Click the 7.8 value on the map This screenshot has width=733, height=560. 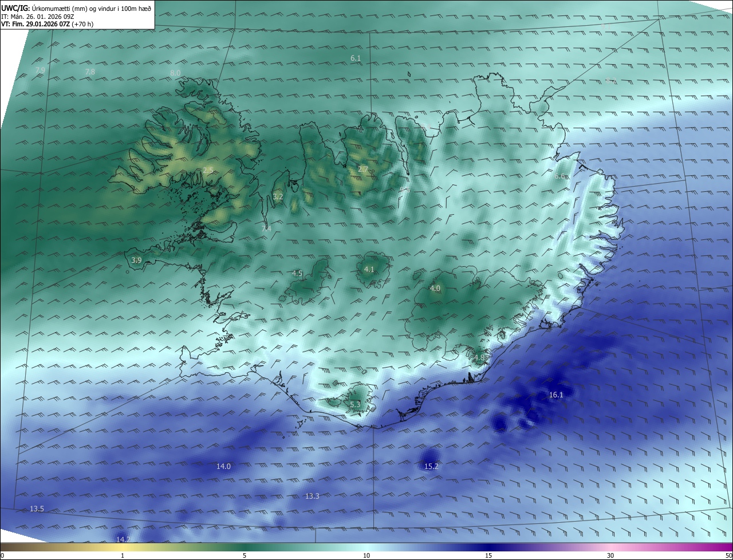(x=90, y=72)
